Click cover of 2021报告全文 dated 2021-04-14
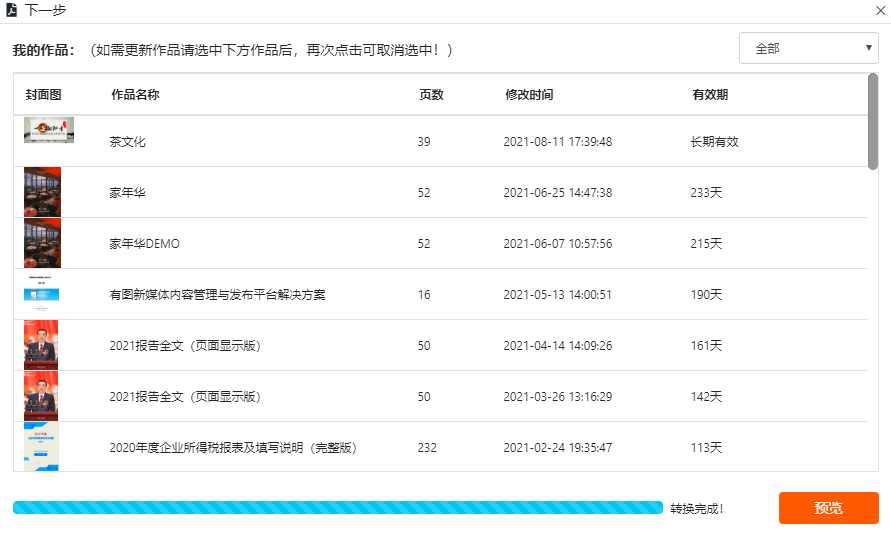The width and height of the screenshot is (891, 538). [x=42, y=345]
